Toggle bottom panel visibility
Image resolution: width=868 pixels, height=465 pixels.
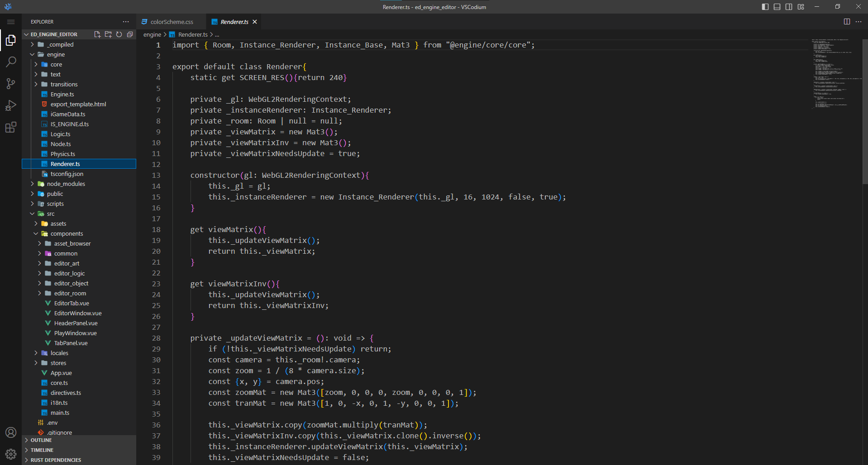tap(777, 7)
